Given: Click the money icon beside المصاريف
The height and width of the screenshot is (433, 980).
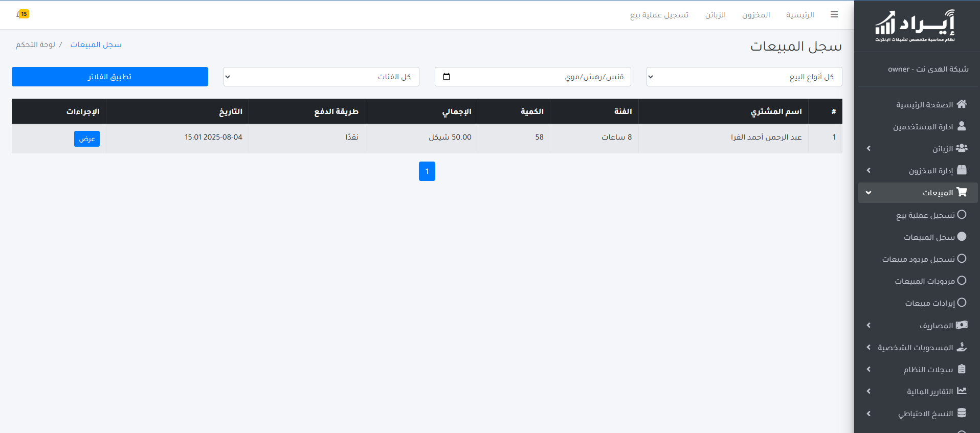Looking at the screenshot, I should [x=962, y=325].
